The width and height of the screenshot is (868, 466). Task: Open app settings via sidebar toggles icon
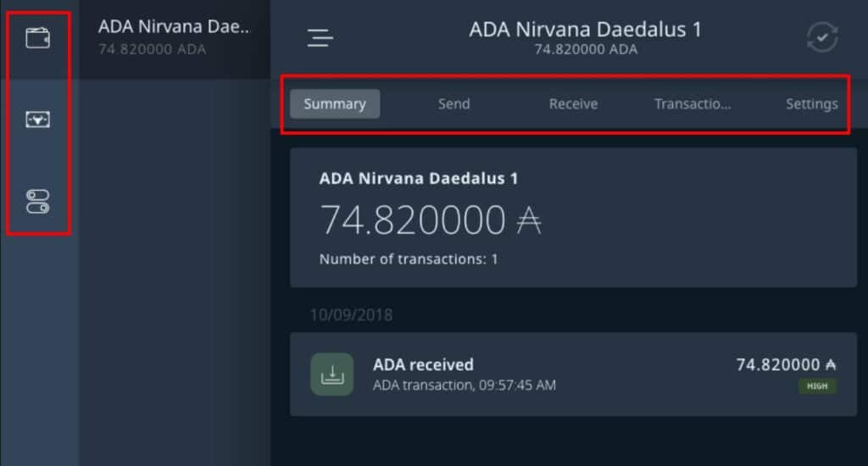coord(38,202)
